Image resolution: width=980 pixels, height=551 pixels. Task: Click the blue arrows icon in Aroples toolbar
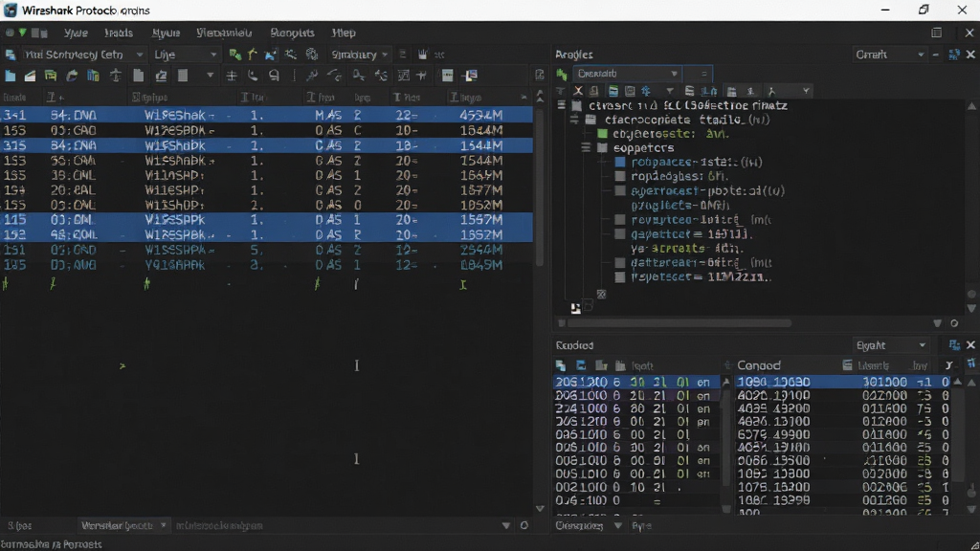[x=646, y=91]
